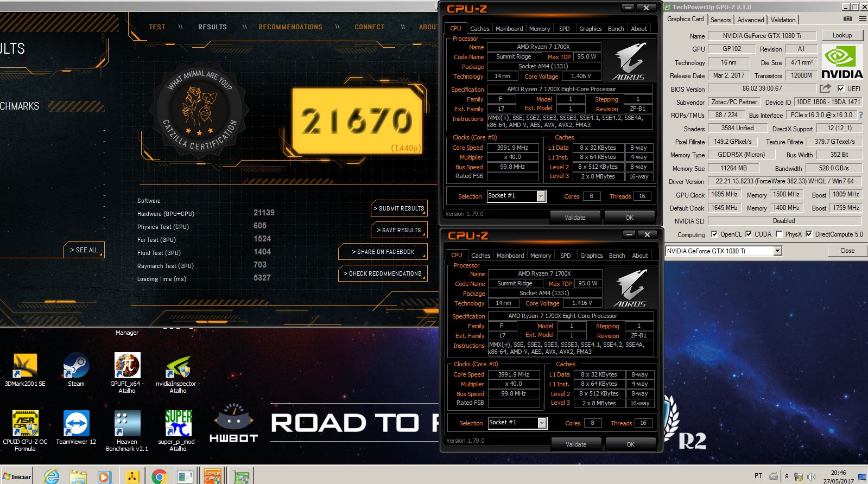Open About tab in upper CPU-Z window
The width and height of the screenshot is (868, 484).
tap(639, 29)
